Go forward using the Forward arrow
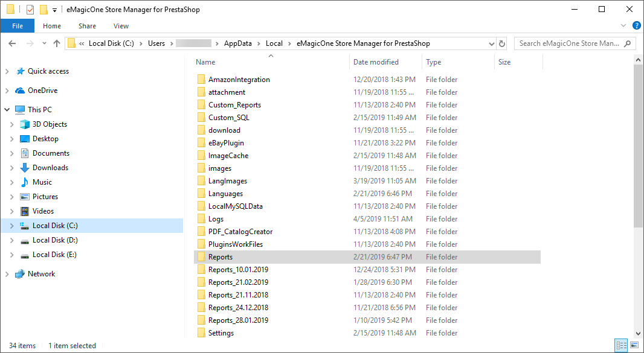The image size is (644, 353). 30,43
